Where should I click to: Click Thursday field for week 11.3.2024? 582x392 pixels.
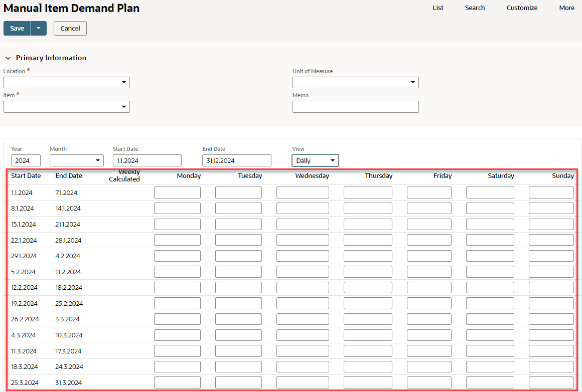click(368, 351)
